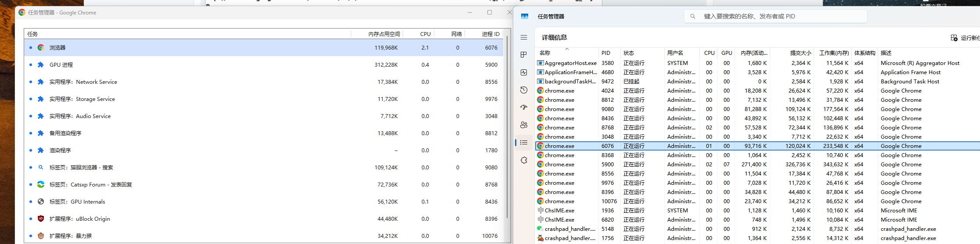
Task: Select the ChsIME.exe row with PID 6820
Action: tap(758, 219)
